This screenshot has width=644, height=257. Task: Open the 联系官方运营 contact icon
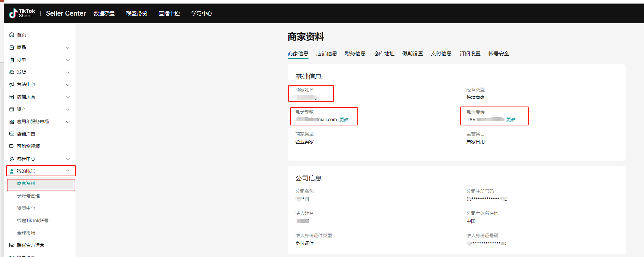pos(11,245)
